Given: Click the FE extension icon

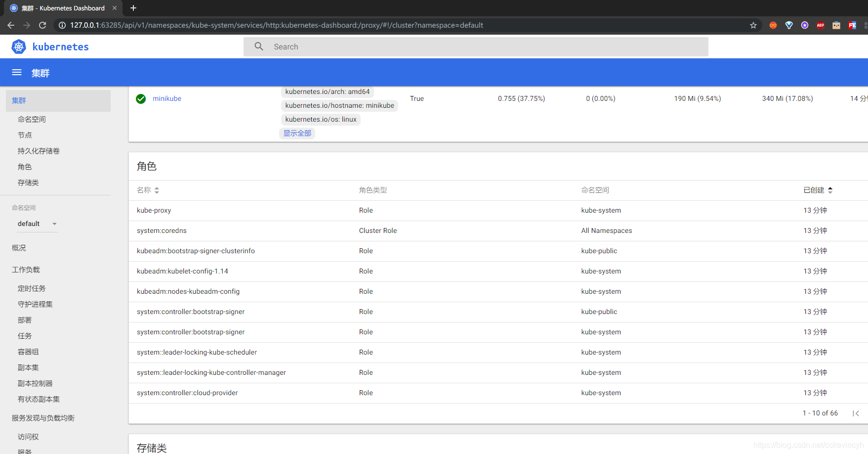Looking at the screenshot, I should click(x=852, y=25).
